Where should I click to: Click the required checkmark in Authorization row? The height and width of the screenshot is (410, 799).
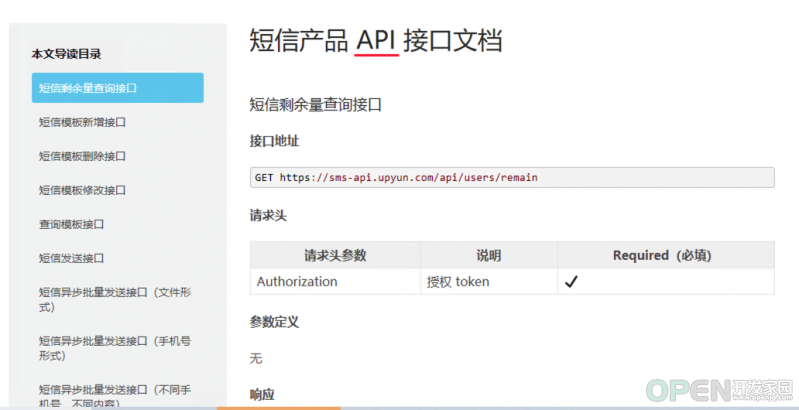pos(571,282)
